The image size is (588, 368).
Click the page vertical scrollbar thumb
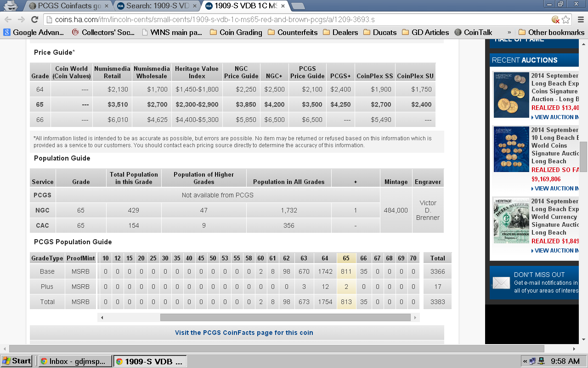point(583,157)
